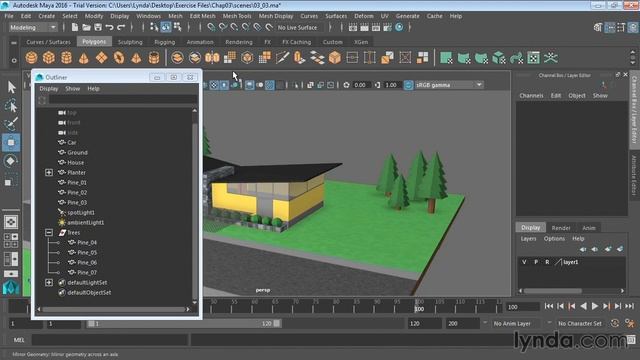Toggle Snap to grids icon

click(x=211, y=27)
